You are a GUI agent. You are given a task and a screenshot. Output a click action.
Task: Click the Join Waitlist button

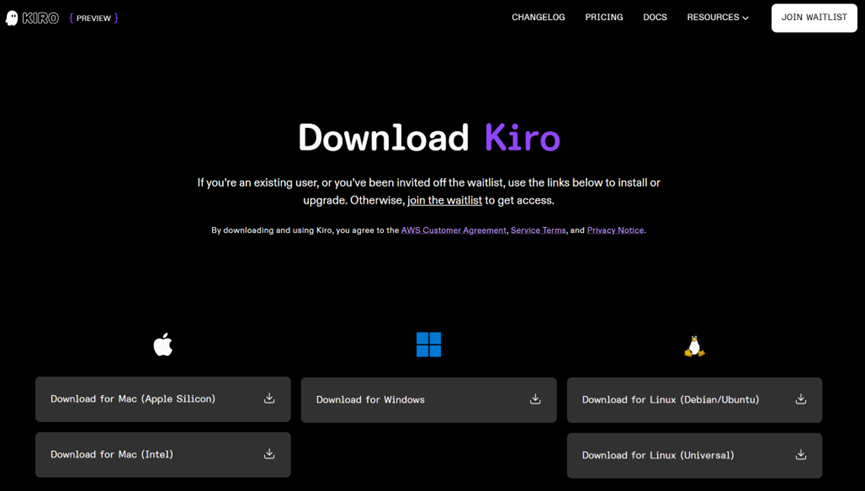[814, 18]
